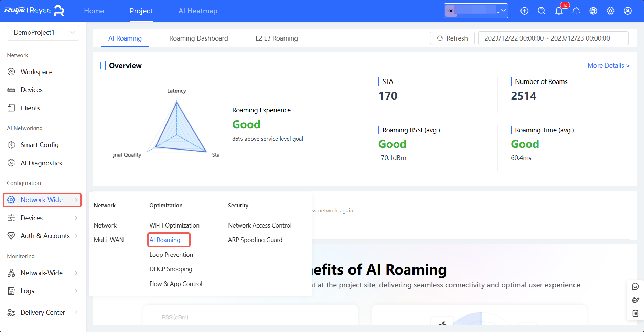Click the WhatsApp floating icon
Viewport: 644px width, 332px height.
(635, 286)
